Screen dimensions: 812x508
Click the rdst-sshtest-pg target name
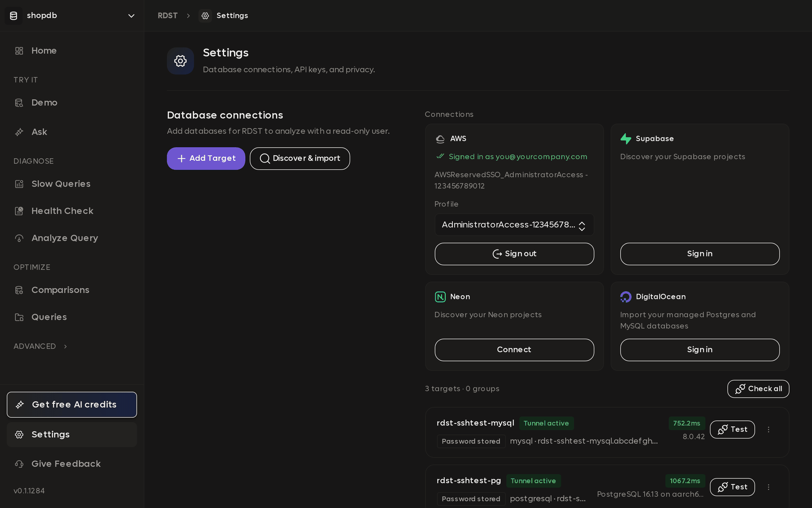469,480
